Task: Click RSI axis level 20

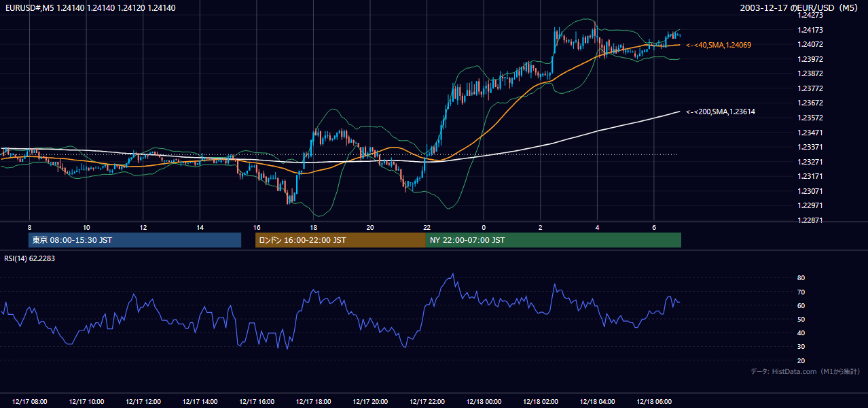Action: [x=801, y=361]
